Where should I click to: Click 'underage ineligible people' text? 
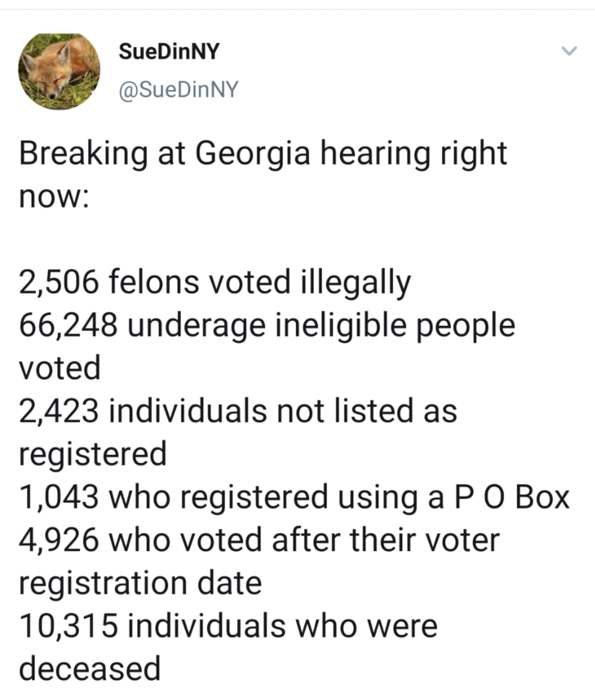point(321,326)
